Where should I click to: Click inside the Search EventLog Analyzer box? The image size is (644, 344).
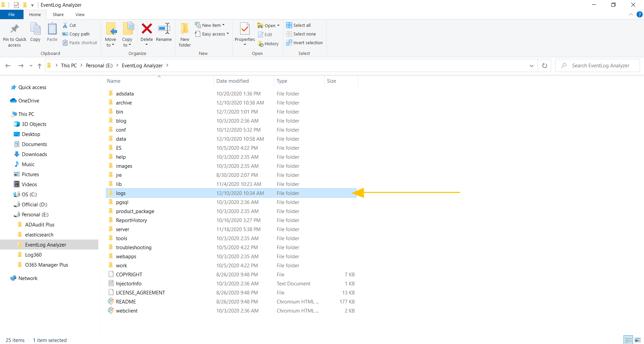pos(600,65)
